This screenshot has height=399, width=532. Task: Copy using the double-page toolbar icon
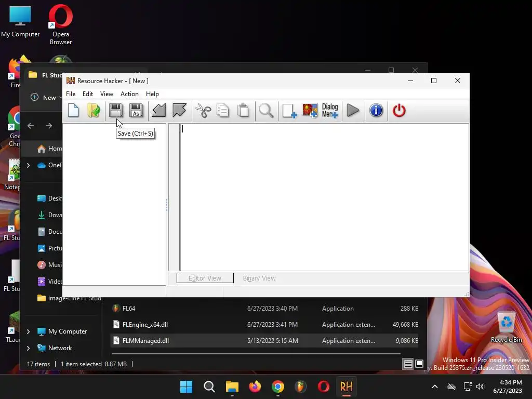click(223, 111)
